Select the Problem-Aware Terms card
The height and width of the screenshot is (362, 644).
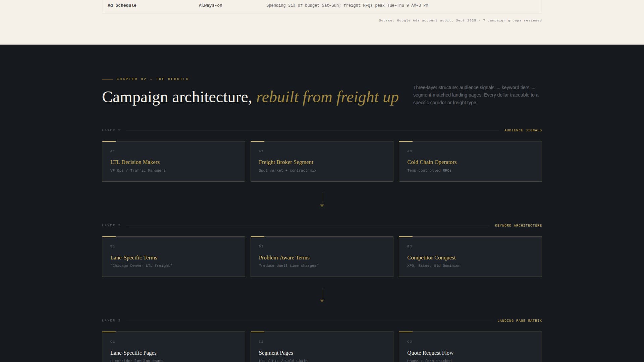point(322,256)
